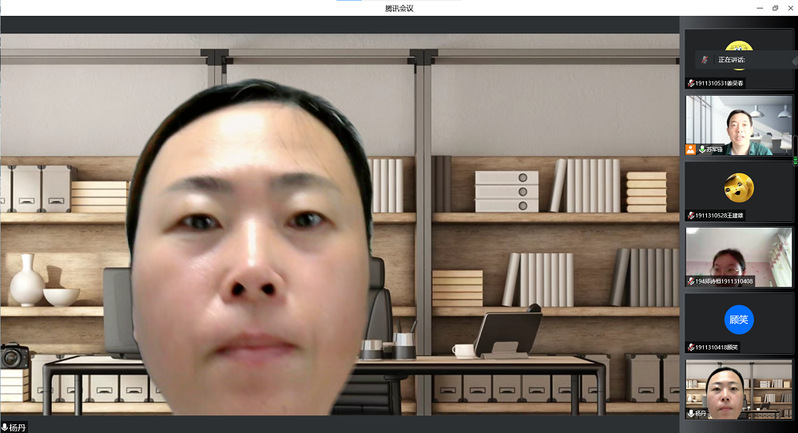Image resolution: width=798 pixels, height=433 pixels.
Task: Click the orange host badge on the speaker's thumbnail
Action: click(x=690, y=149)
